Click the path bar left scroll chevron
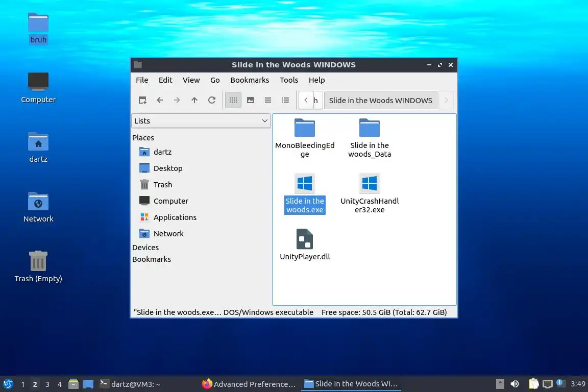The image size is (588, 392). coord(306,100)
